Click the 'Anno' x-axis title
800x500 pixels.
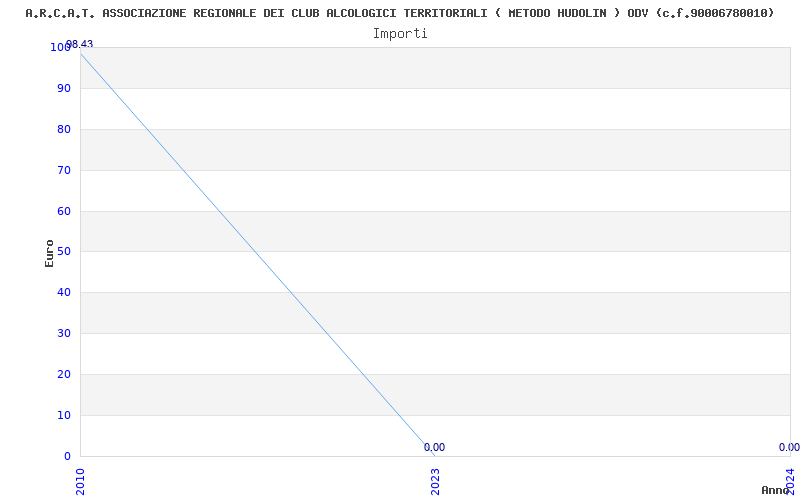click(x=775, y=490)
